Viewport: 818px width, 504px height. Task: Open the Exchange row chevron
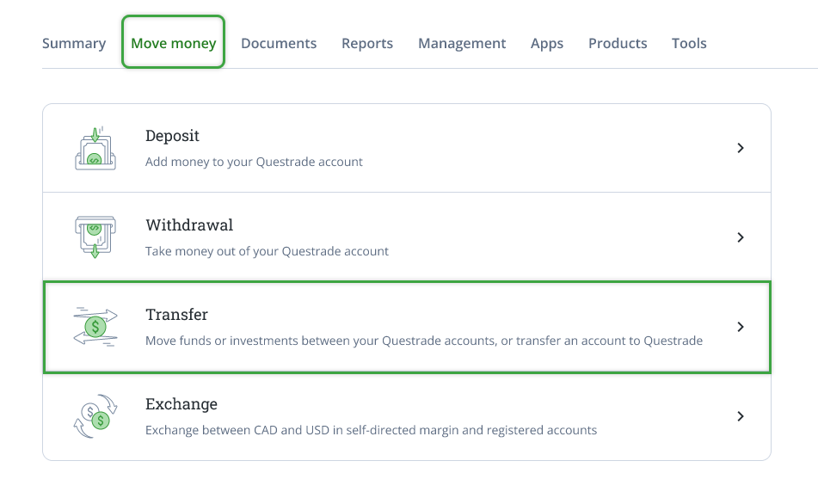point(741,416)
